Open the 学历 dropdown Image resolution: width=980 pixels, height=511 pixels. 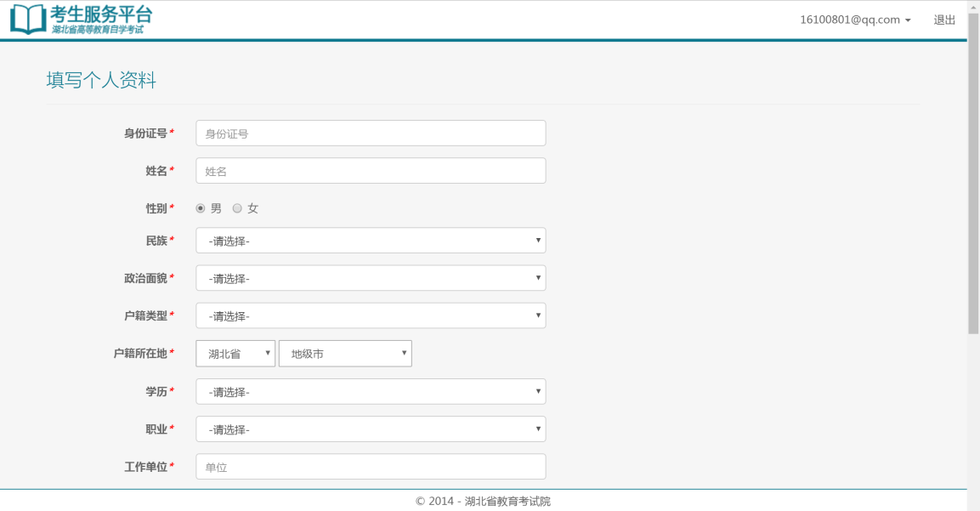coord(371,392)
